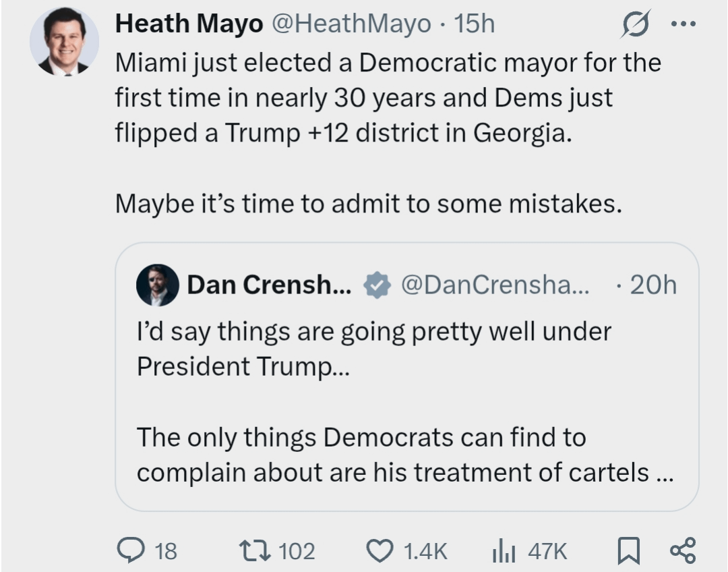Bookmark Heath Mayo's tweet

[628, 550]
